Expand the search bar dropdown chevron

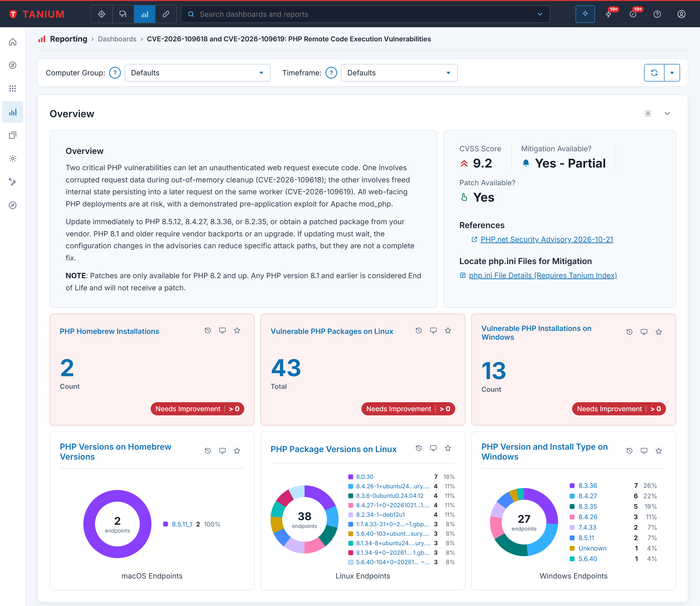540,14
